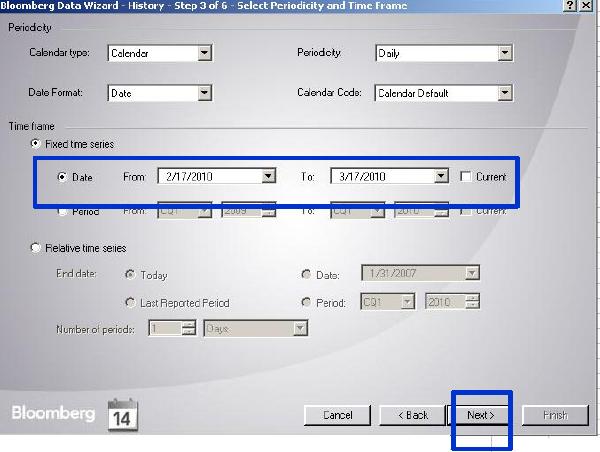
Task: Click the Time frame section label
Action: coord(32,126)
